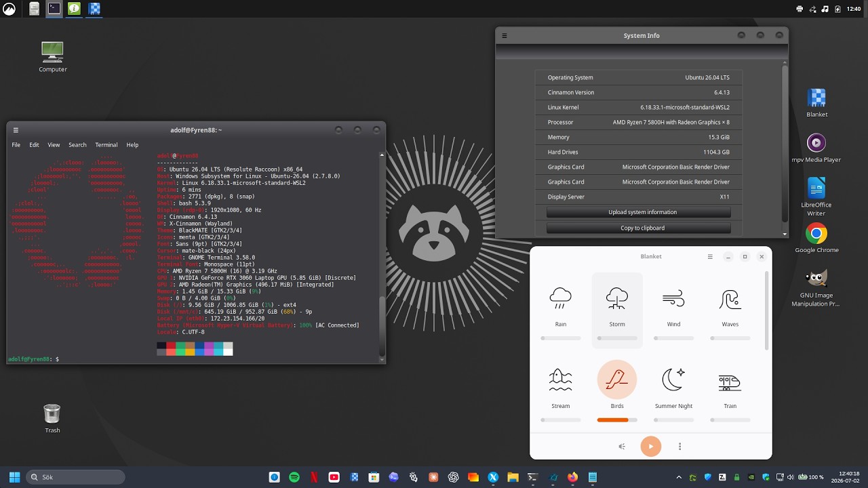Switch to Blanket from top panel

[x=95, y=9]
